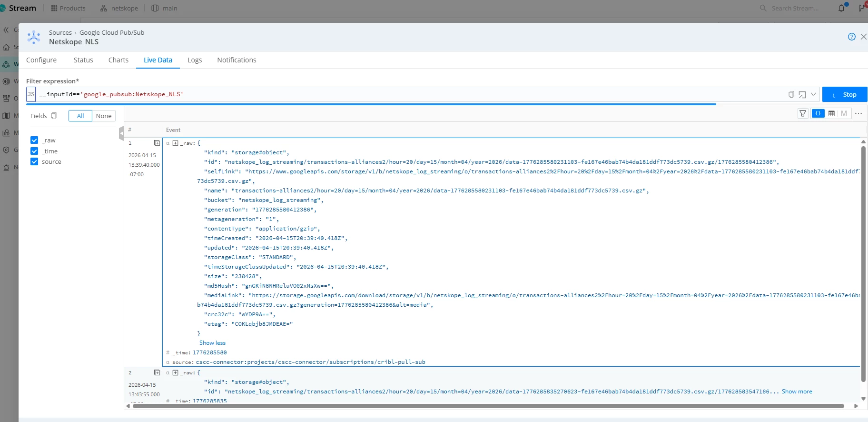Collapse fields panel using the gray arrow handle
Viewport: 868px width, 422px height.
[x=121, y=133]
